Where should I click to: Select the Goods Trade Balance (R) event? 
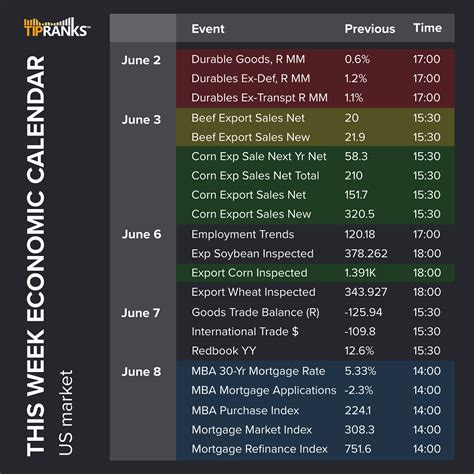(x=255, y=312)
